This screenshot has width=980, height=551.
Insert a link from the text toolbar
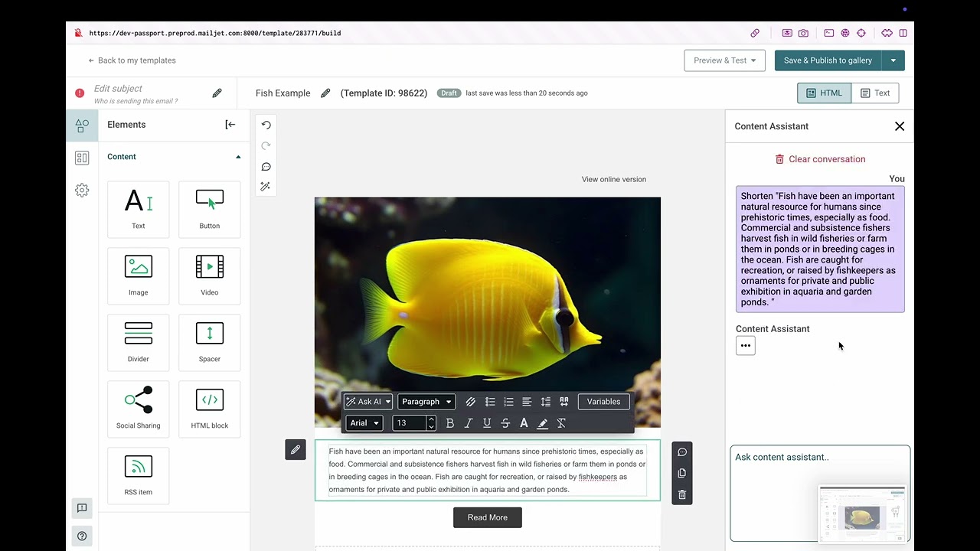pyautogui.click(x=470, y=402)
